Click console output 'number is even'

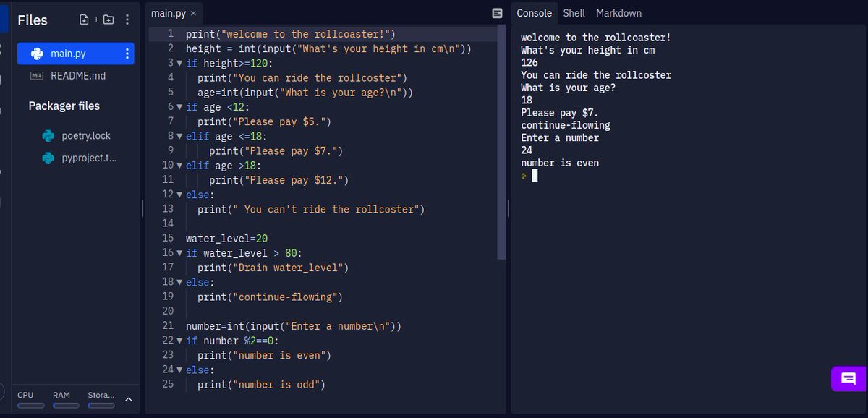[560, 163]
